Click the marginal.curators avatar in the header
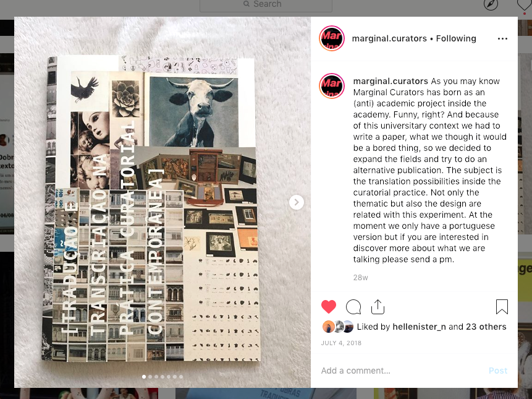 pyautogui.click(x=332, y=38)
